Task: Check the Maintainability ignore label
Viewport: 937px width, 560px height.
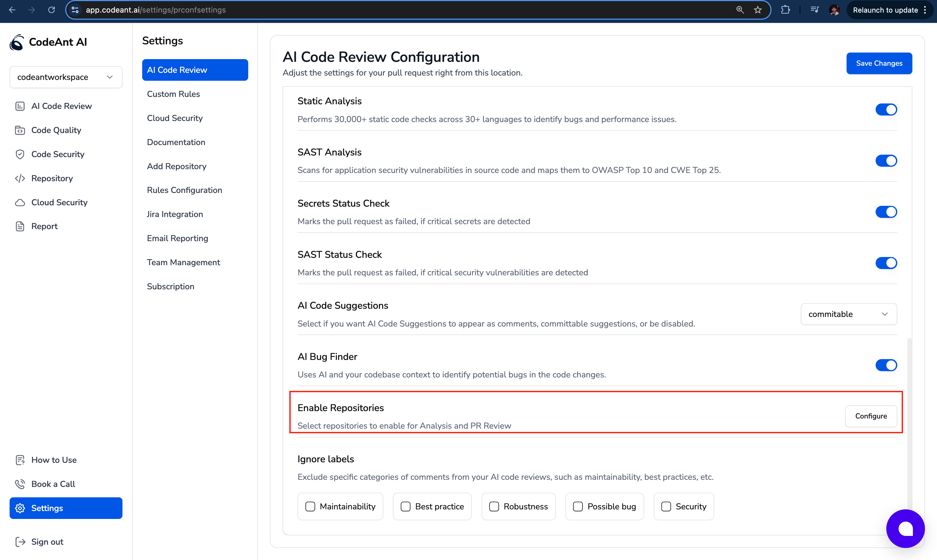Action: pyautogui.click(x=310, y=506)
